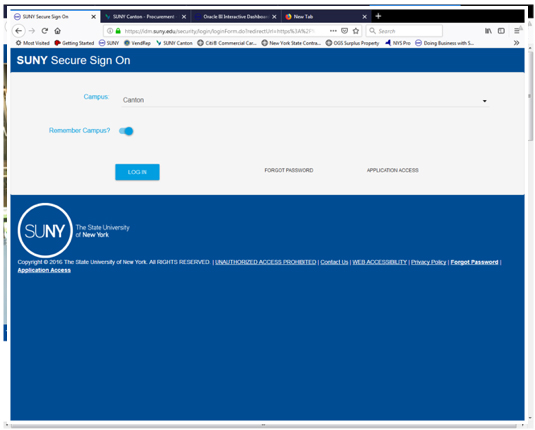The width and height of the screenshot is (535, 430).
Task: Click the FORGOT PASSWORD button
Action: (289, 170)
